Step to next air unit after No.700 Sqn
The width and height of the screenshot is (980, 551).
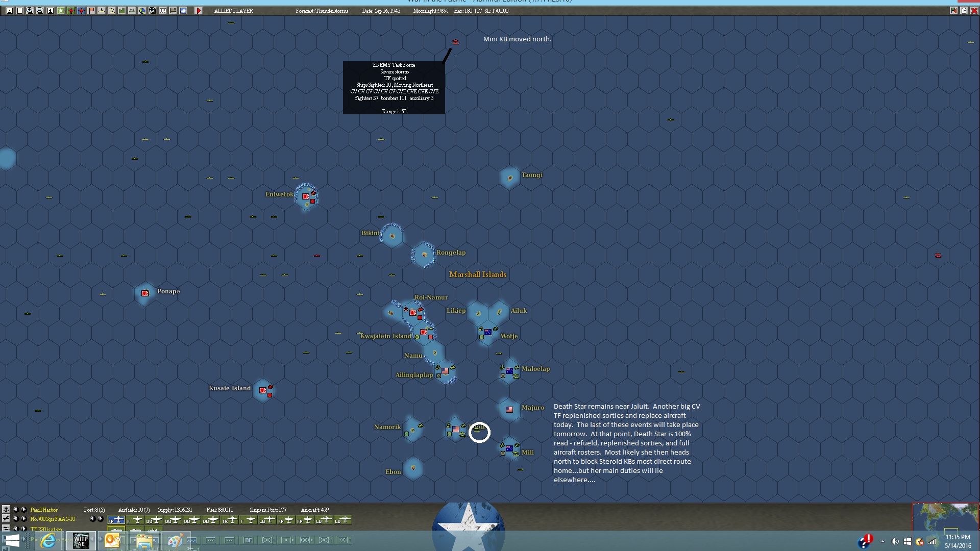(x=23, y=519)
